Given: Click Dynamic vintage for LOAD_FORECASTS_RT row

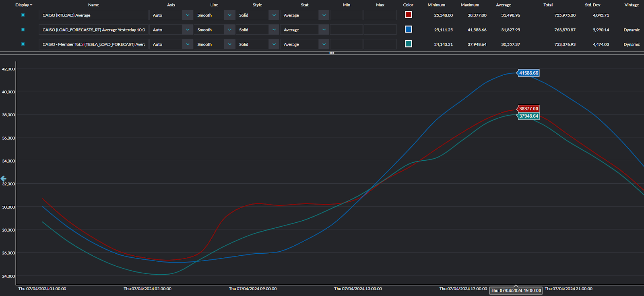Looking at the screenshot, I should pos(632,30).
